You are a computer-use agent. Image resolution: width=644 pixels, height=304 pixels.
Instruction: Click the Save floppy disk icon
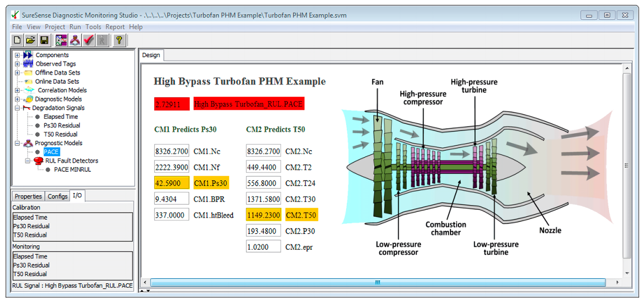point(44,40)
